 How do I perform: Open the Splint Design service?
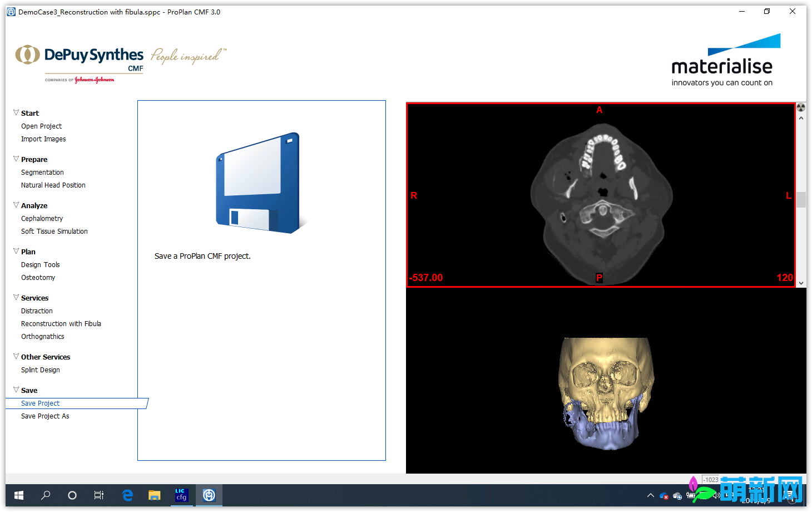(x=40, y=370)
